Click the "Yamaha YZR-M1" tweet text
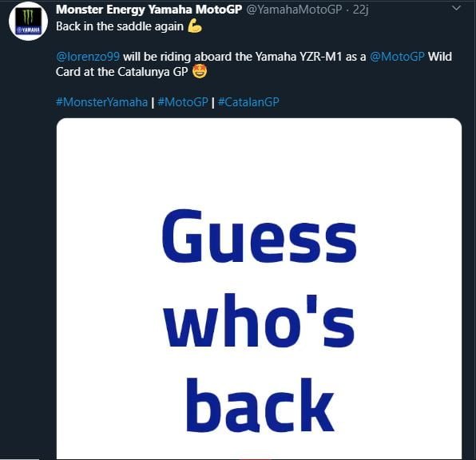The height and width of the screenshot is (460, 476). pos(299,57)
